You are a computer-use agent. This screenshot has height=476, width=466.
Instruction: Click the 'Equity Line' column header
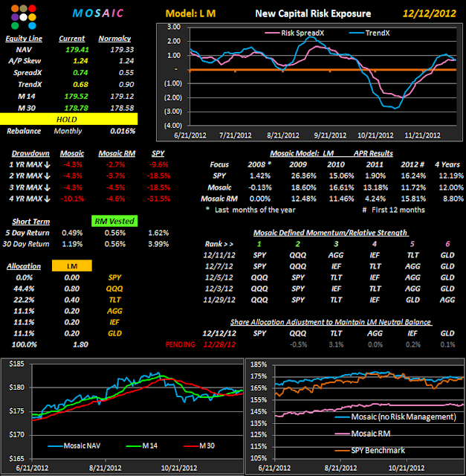click(x=24, y=39)
